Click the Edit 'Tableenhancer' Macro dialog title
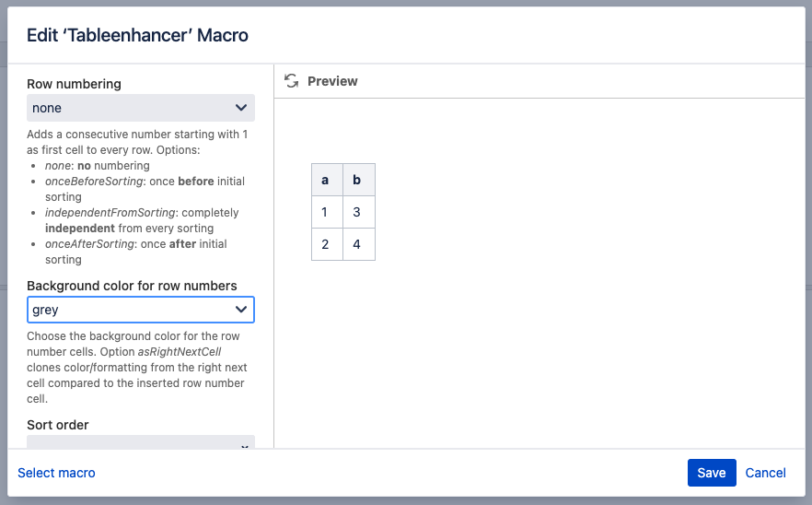 (x=137, y=35)
